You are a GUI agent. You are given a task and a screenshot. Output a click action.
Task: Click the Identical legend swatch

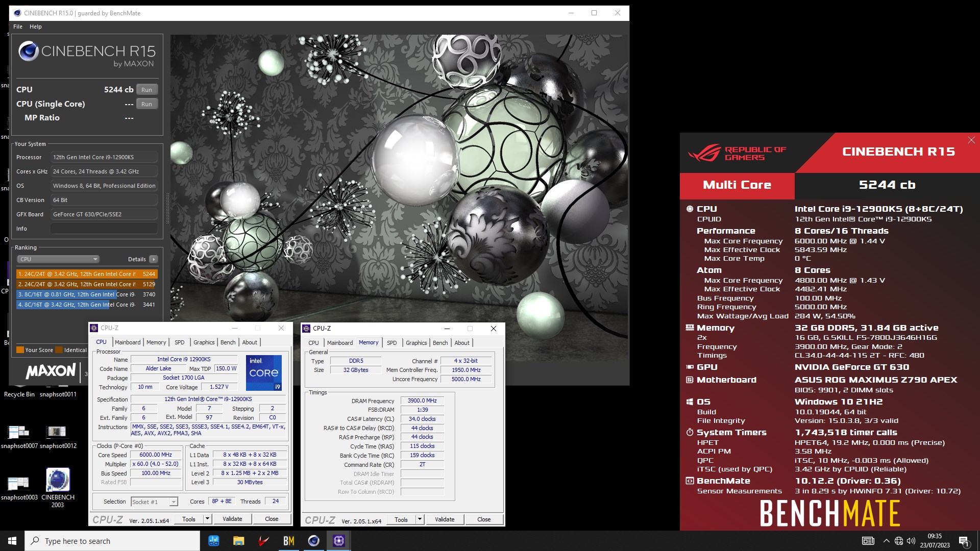click(59, 350)
